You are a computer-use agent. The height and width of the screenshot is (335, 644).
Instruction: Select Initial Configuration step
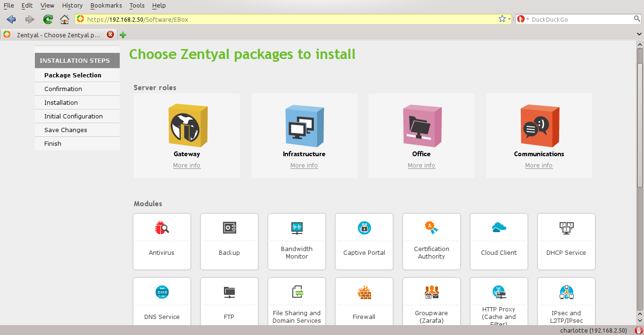point(77,116)
